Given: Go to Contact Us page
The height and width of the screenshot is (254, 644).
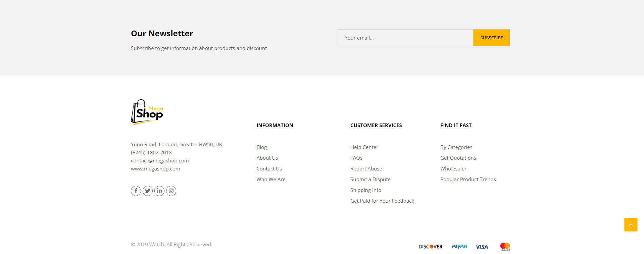Looking at the screenshot, I should (269, 169).
